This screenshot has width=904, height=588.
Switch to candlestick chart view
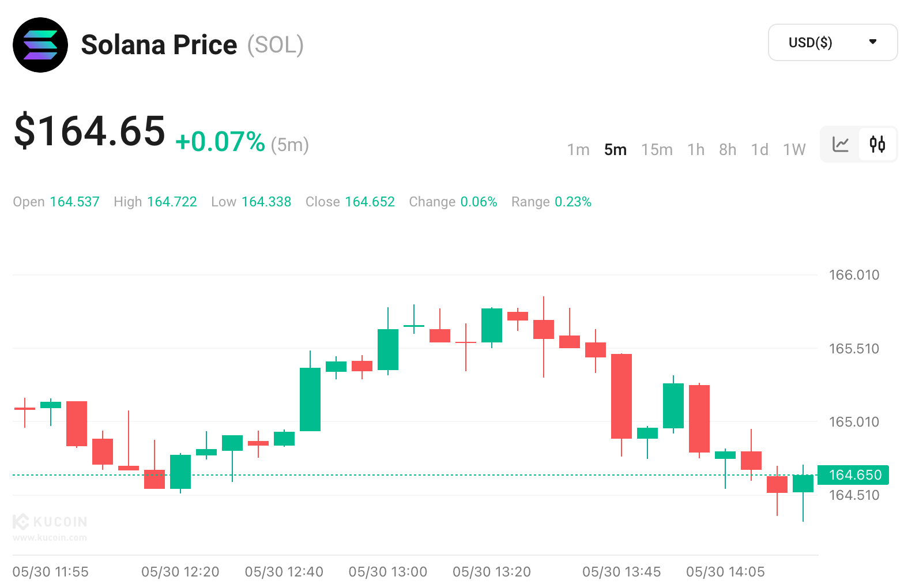click(877, 144)
